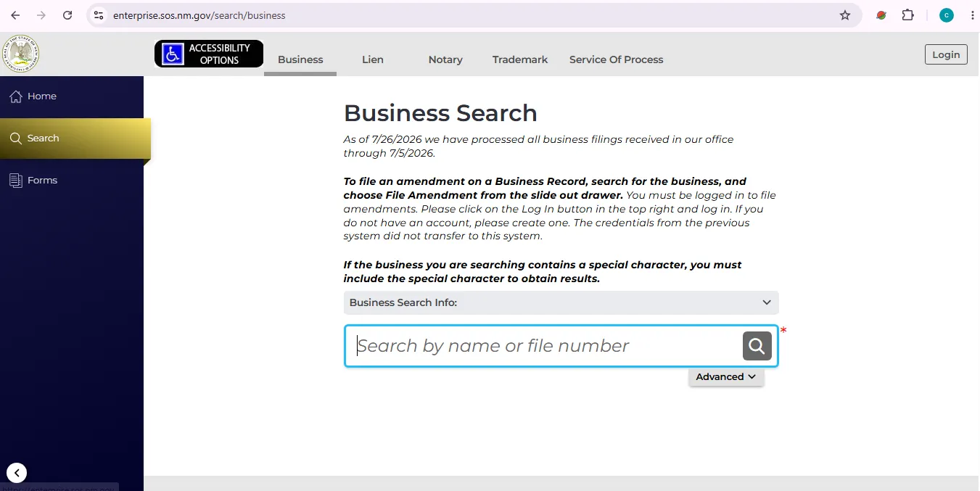Click the magnifier search submit icon

pyautogui.click(x=757, y=346)
